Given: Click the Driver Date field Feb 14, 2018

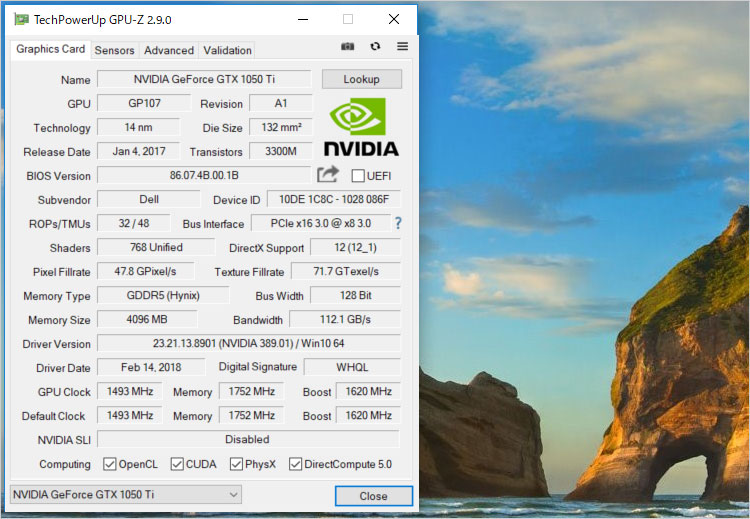Looking at the screenshot, I should tap(151, 367).
